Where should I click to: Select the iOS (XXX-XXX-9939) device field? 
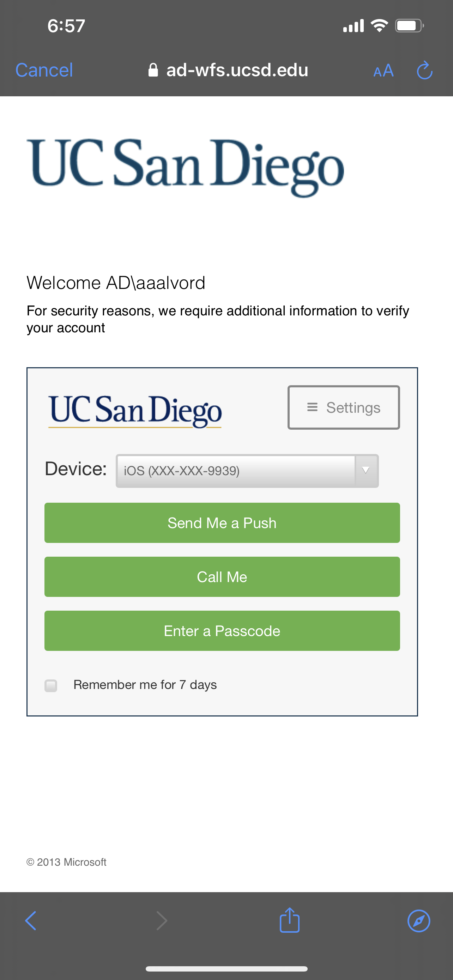247,471
